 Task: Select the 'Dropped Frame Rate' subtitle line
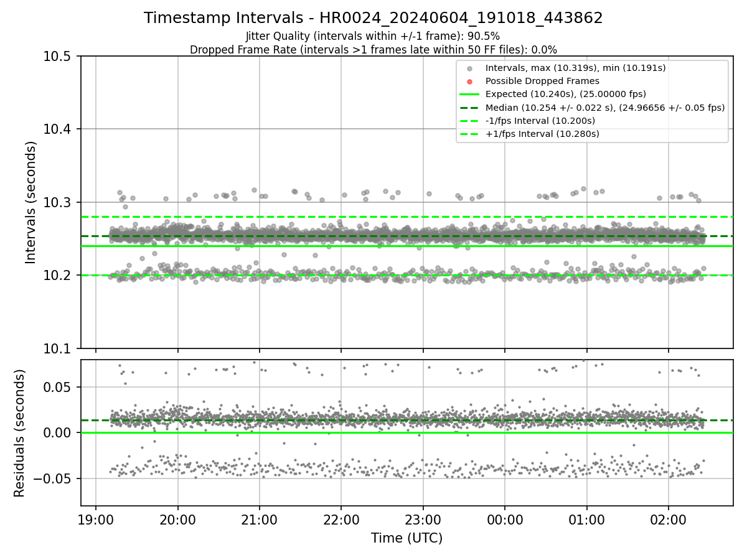(374, 50)
